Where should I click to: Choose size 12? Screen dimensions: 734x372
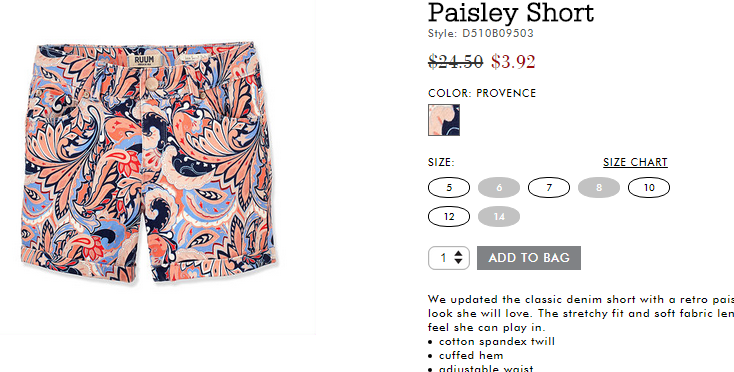(x=448, y=217)
